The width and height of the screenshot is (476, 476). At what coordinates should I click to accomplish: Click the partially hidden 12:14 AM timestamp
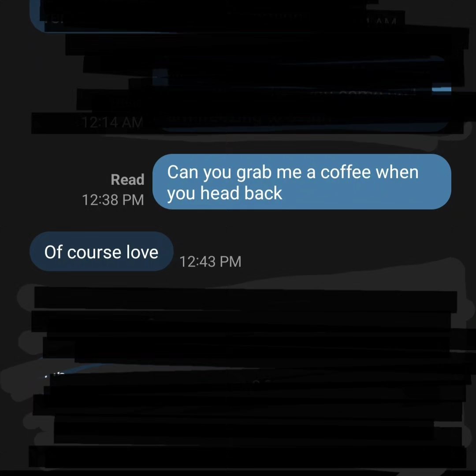tap(112, 123)
